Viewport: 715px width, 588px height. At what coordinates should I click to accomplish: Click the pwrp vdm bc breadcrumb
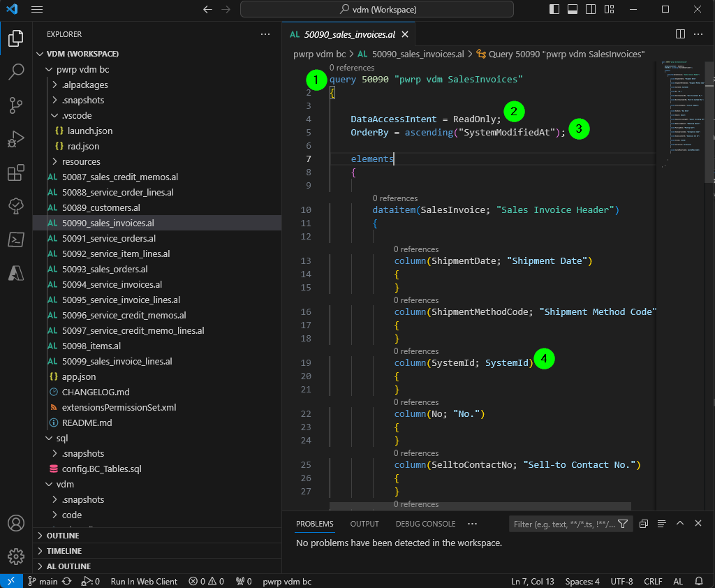click(319, 54)
